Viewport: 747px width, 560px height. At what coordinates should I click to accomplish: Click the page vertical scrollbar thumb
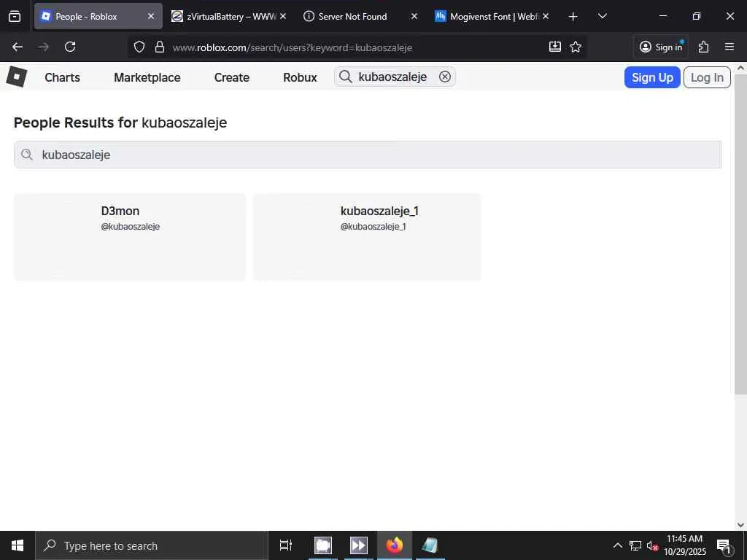click(x=740, y=233)
